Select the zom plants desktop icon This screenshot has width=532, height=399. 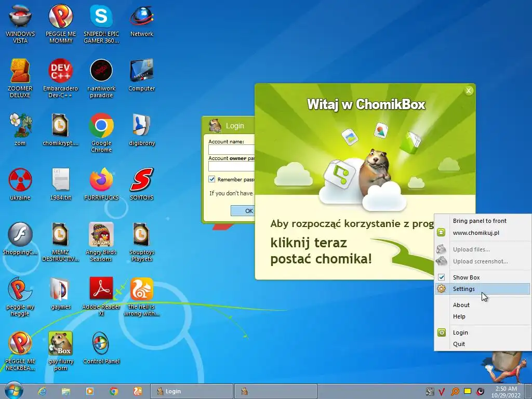(x=20, y=129)
